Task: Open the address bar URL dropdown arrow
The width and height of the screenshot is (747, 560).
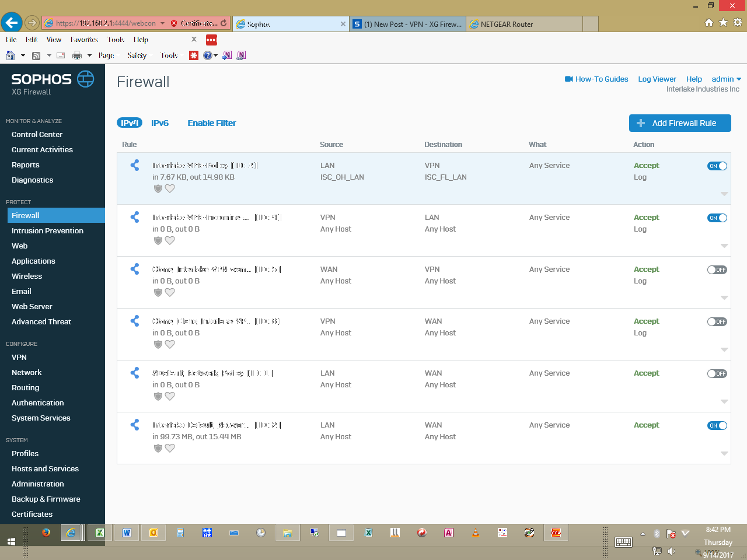Action: click(x=162, y=23)
